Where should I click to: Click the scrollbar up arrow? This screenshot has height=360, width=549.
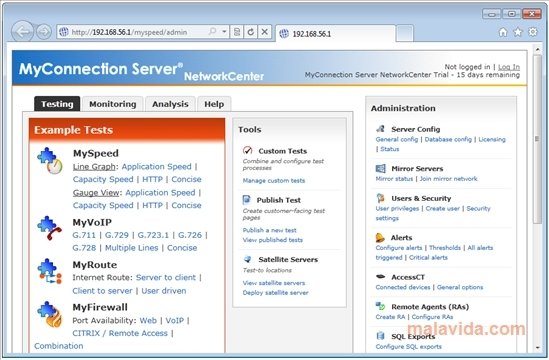coord(537,50)
